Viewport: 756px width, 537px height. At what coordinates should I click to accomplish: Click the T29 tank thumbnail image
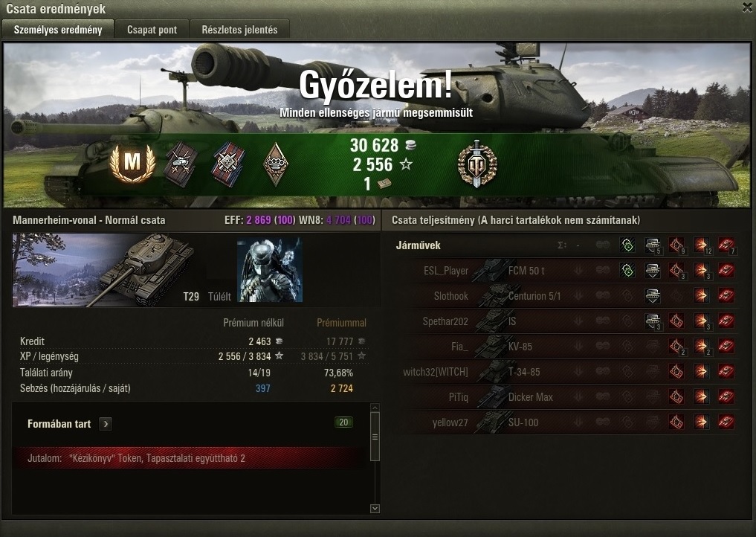[103, 270]
